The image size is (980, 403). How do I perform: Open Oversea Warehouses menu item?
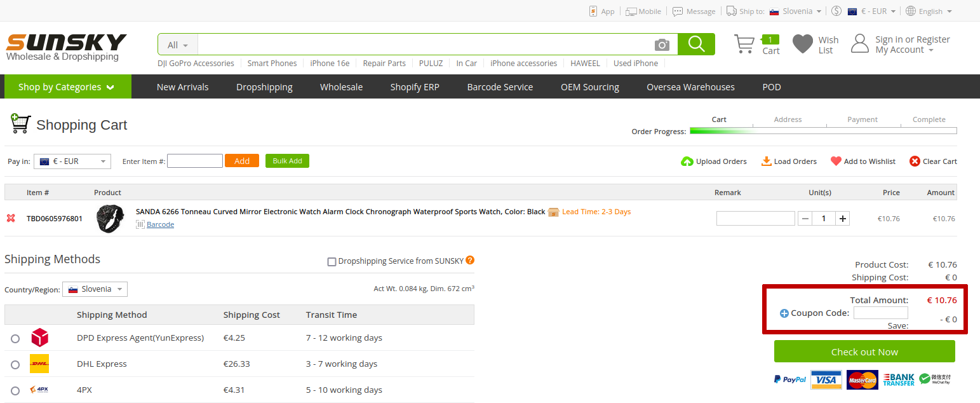click(690, 87)
